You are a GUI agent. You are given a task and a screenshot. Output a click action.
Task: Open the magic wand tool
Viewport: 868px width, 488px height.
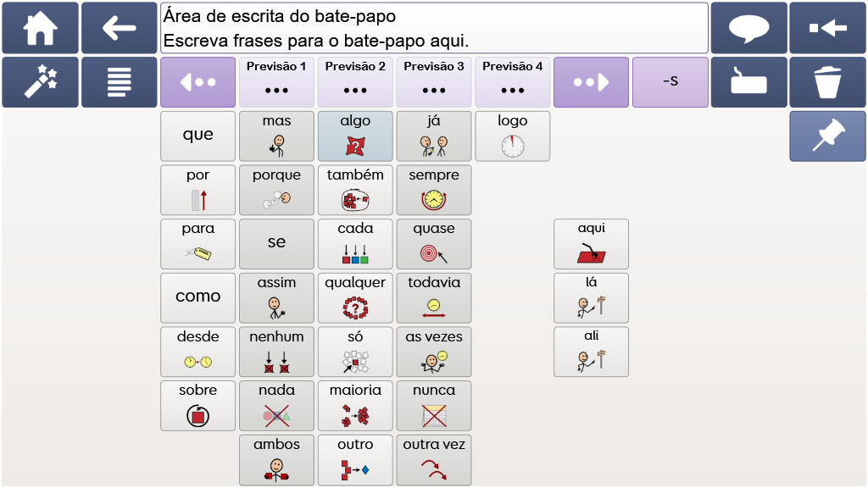40,82
